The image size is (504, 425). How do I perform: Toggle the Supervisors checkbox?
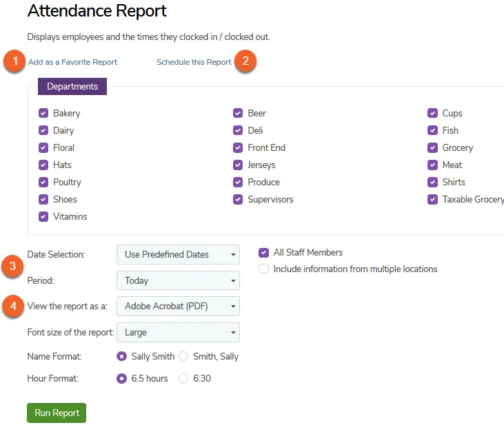tap(238, 200)
